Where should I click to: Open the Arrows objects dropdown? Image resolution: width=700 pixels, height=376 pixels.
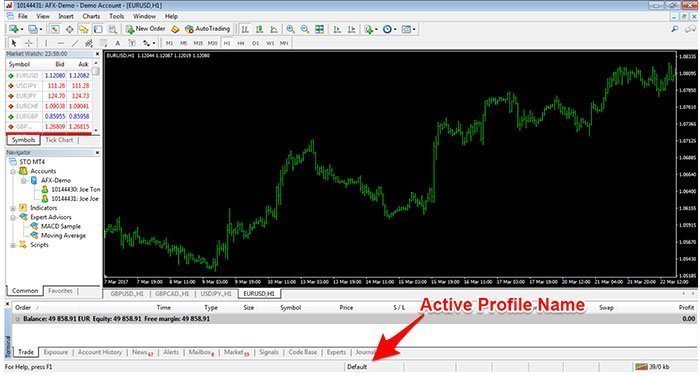(x=154, y=43)
